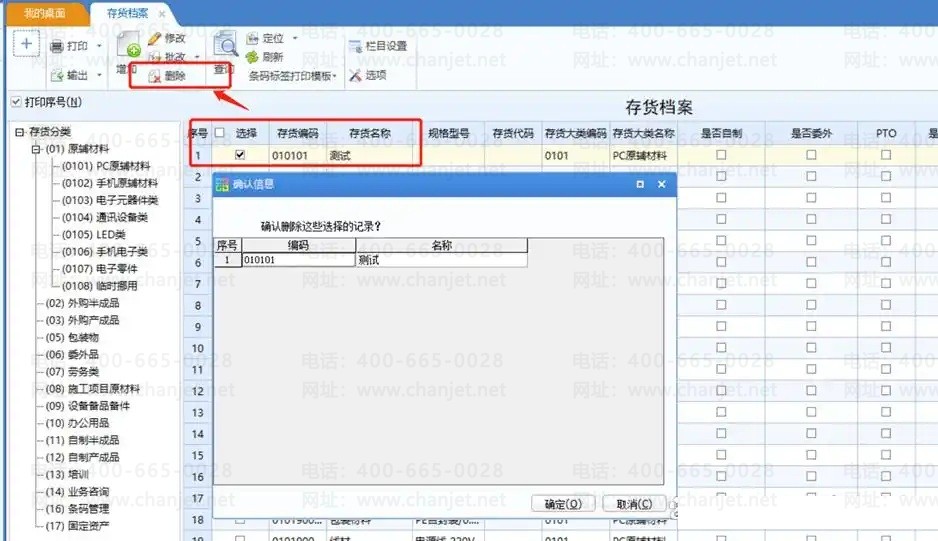Screen dimensions: 938x541
Task: Click the 打印 printer icon
Action: pyautogui.click(x=56, y=46)
